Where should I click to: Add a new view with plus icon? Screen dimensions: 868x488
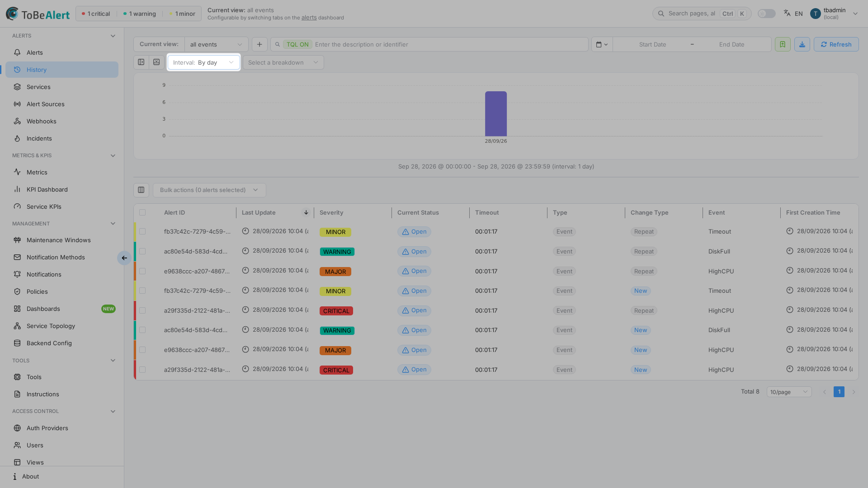tap(259, 44)
